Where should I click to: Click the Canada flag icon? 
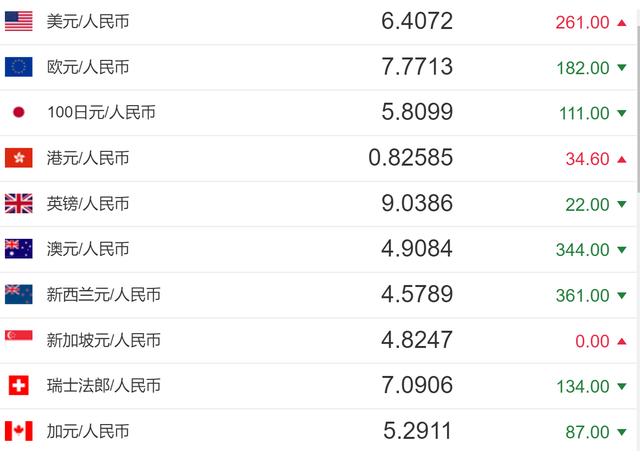(x=19, y=431)
